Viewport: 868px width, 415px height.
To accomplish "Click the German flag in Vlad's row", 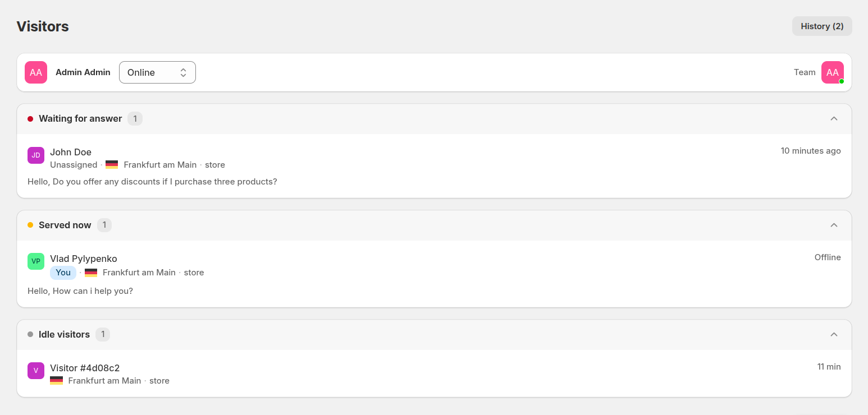I will tap(91, 273).
